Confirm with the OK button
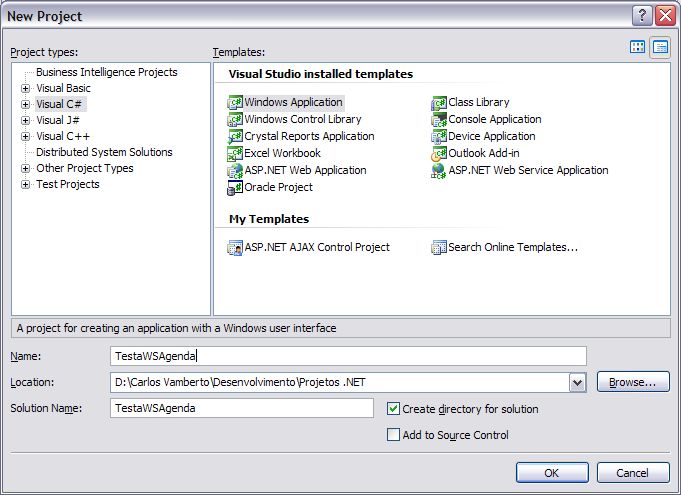 [552, 473]
